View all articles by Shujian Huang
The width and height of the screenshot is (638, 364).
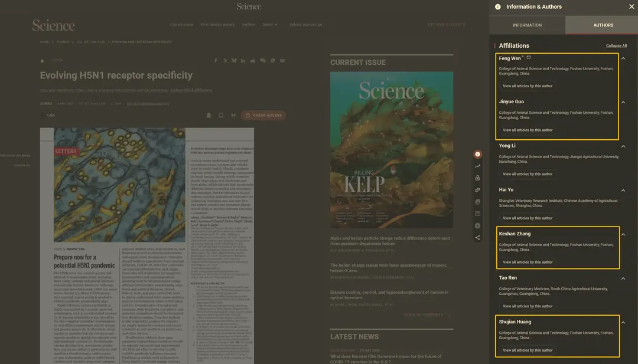[x=528, y=350]
